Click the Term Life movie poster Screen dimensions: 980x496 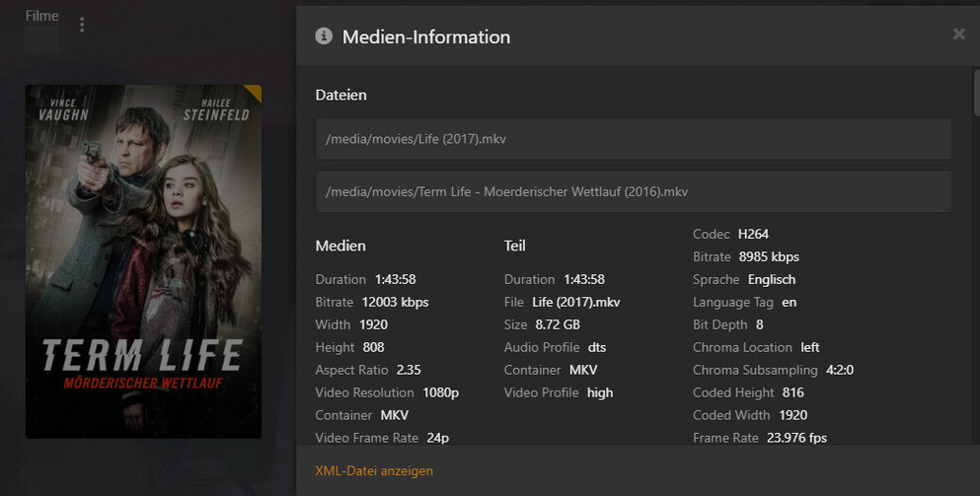143,261
